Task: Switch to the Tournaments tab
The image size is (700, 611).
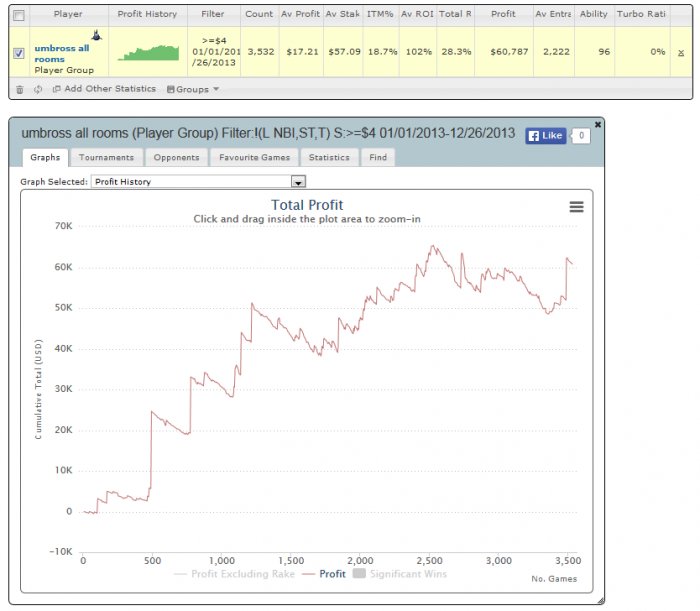Action: pos(106,157)
